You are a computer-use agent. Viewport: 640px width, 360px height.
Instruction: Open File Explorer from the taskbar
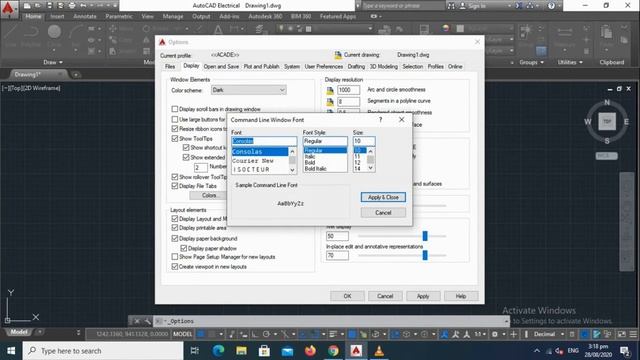241,351
